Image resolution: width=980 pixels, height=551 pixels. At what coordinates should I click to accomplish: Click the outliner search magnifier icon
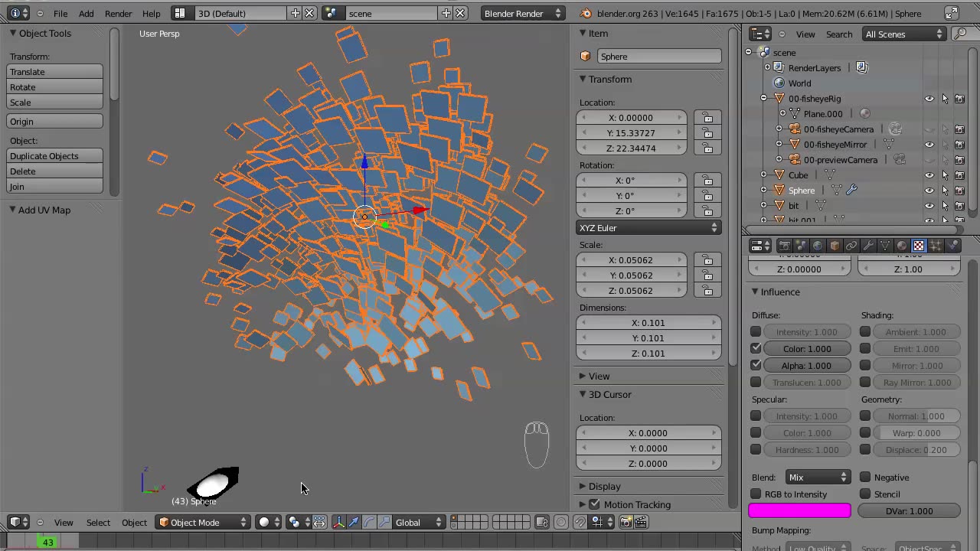tap(960, 34)
